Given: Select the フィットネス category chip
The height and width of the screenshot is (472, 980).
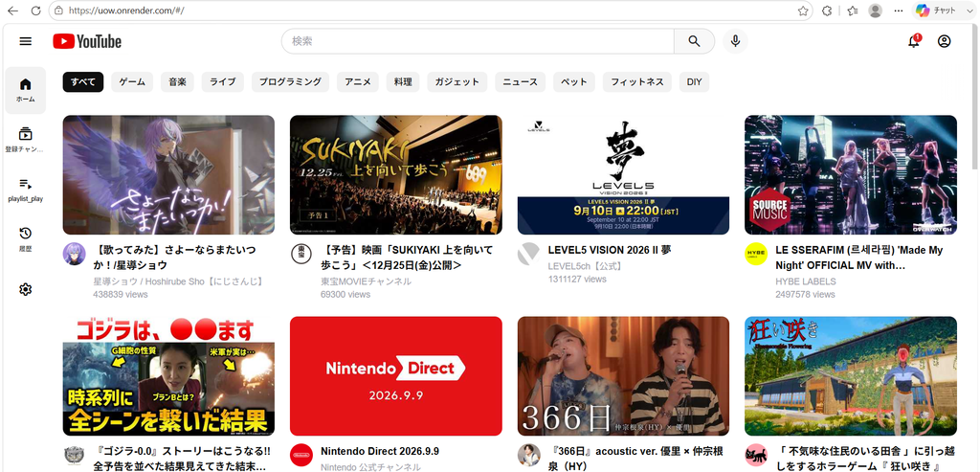Looking at the screenshot, I should coord(636,82).
